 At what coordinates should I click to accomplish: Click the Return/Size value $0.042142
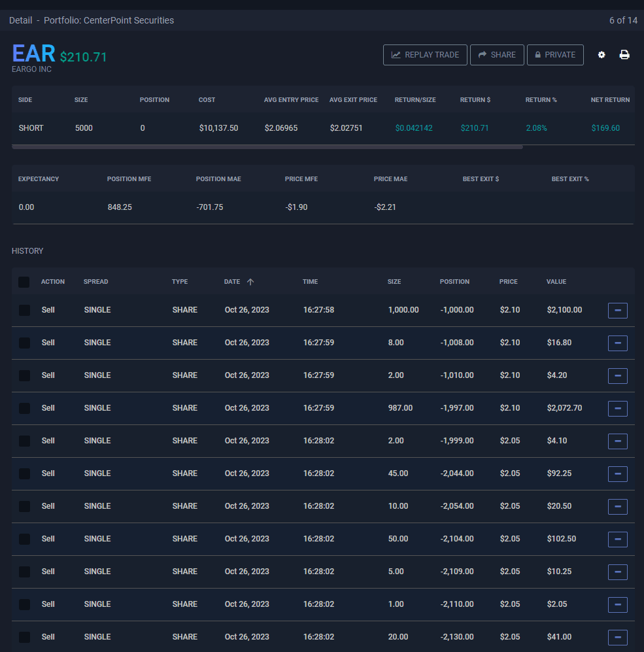[414, 128]
